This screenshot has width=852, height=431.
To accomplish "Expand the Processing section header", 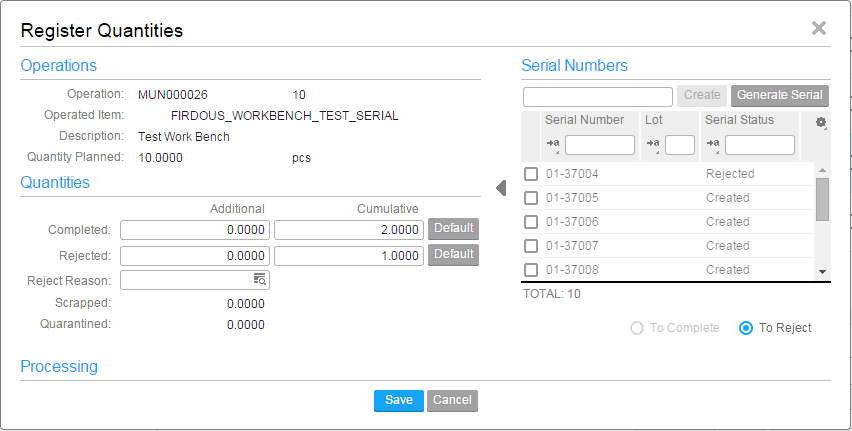I will point(60,367).
